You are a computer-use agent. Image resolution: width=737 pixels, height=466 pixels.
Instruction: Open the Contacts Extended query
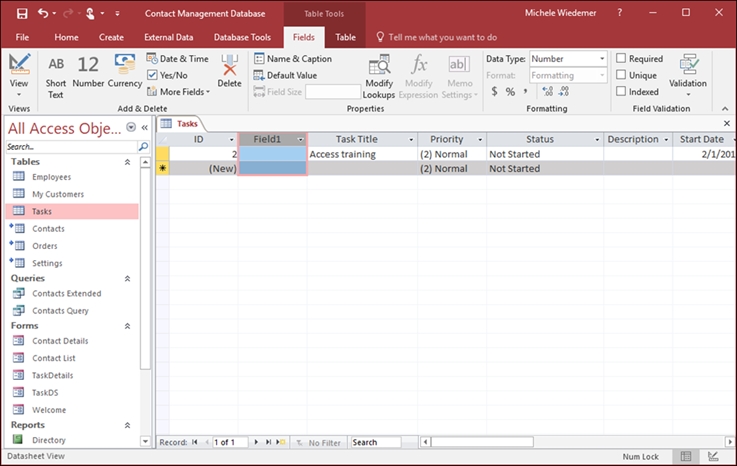67,293
